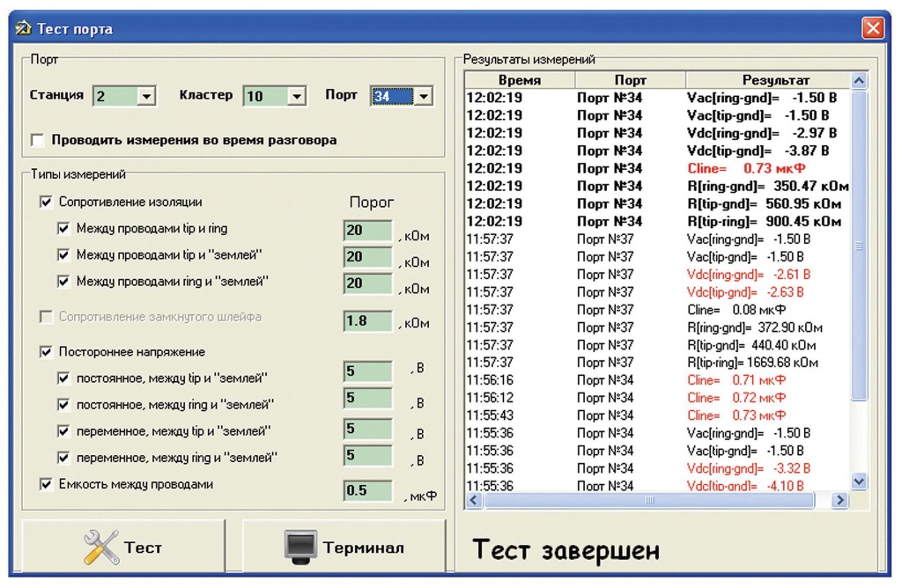The width and height of the screenshot is (902, 588).
Task: Open the Терминал button
Action: [x=344, y=547]
